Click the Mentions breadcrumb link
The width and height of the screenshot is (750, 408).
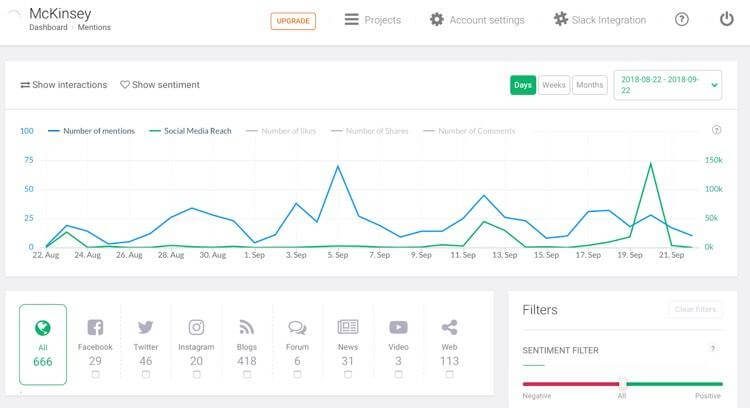point(94,28)
